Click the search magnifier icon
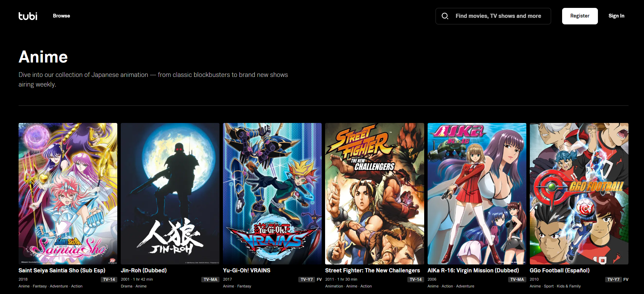644x294 pixels. pos(445,16)
